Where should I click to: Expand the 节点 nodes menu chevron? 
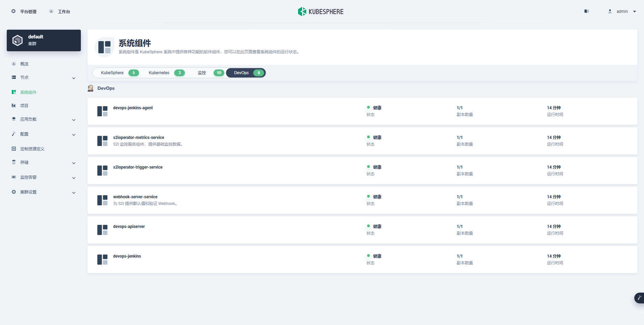coord(74,78)
